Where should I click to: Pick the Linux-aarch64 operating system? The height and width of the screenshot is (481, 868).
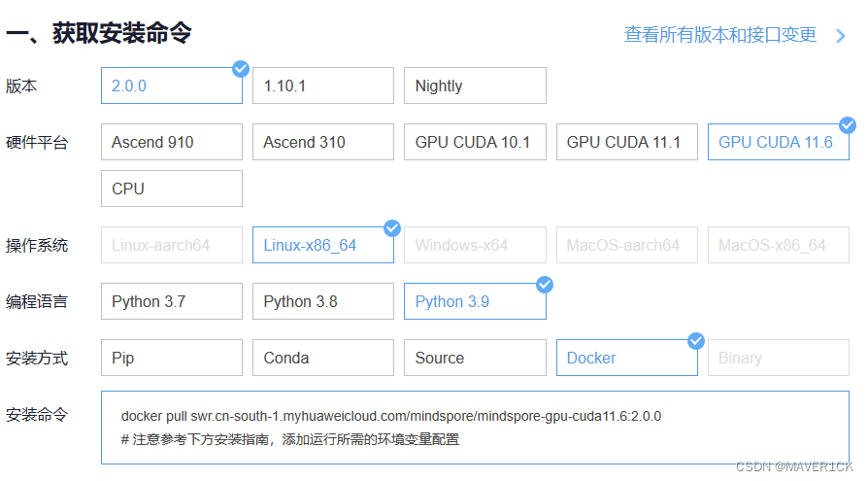(172, 245)
